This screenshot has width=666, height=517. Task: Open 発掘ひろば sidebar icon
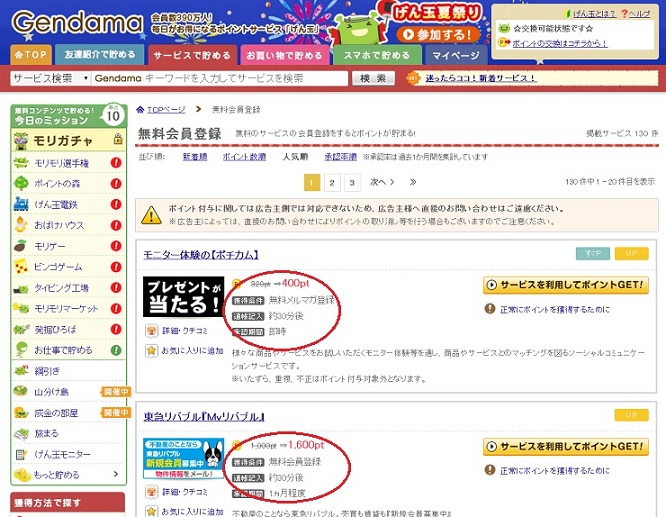[20, 329]
